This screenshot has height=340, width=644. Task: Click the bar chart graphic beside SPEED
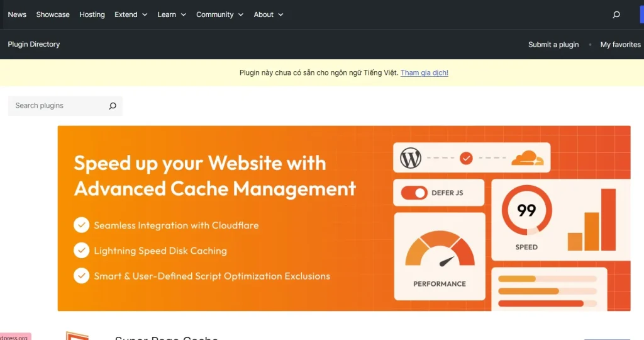[x=592, y=220]
